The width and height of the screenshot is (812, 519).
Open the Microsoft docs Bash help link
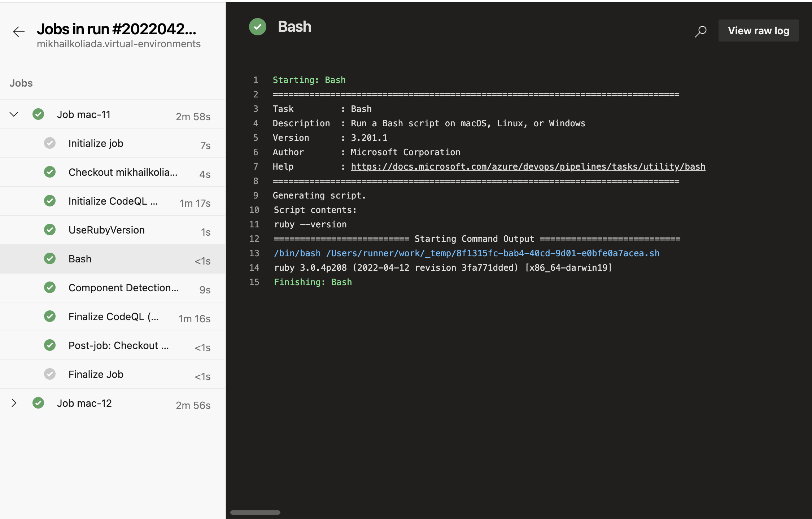click(528, 166)
